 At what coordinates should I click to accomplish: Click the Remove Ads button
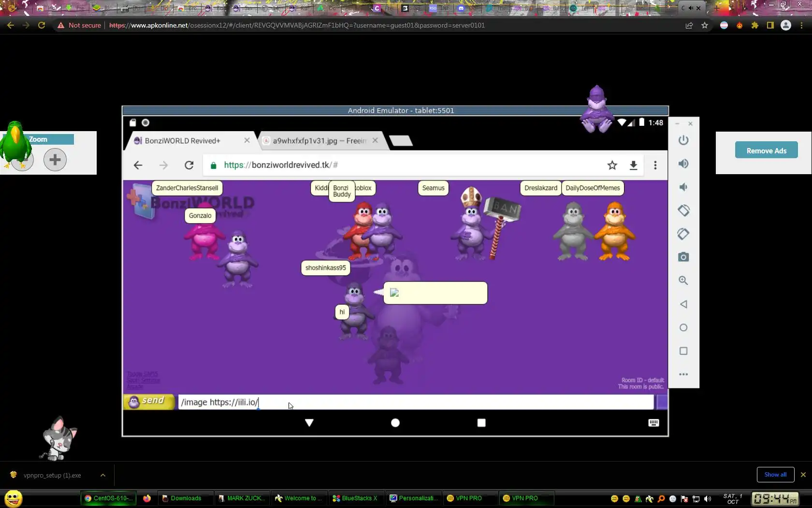tap(767, 150)
